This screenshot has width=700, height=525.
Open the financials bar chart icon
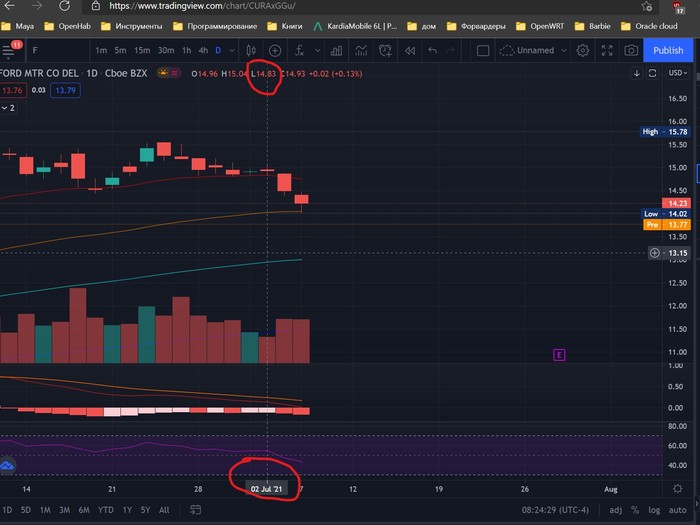tap(336, 50)
